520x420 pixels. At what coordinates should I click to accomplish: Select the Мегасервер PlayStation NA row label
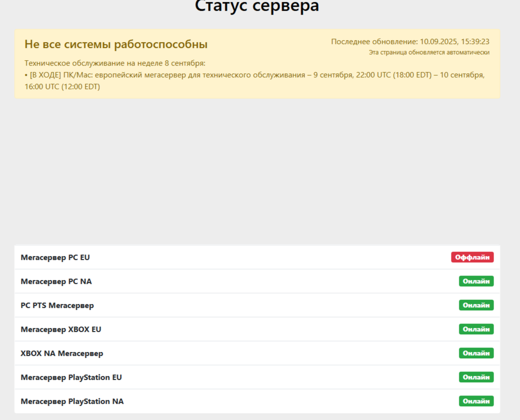[x=72, y=401]
